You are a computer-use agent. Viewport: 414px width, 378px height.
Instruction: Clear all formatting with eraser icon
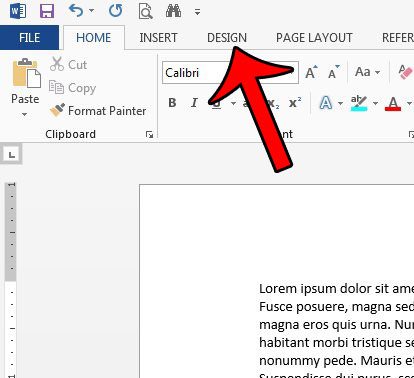pos(405,72)
